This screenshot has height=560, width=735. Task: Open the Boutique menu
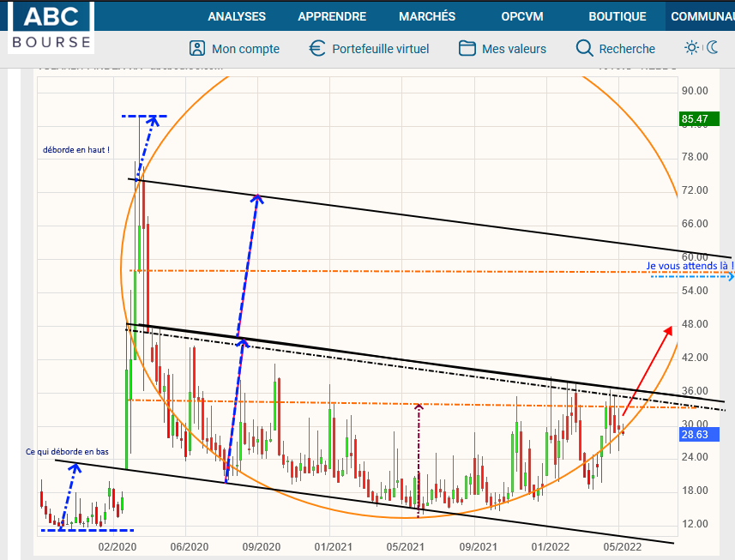[x=618, y=16]
